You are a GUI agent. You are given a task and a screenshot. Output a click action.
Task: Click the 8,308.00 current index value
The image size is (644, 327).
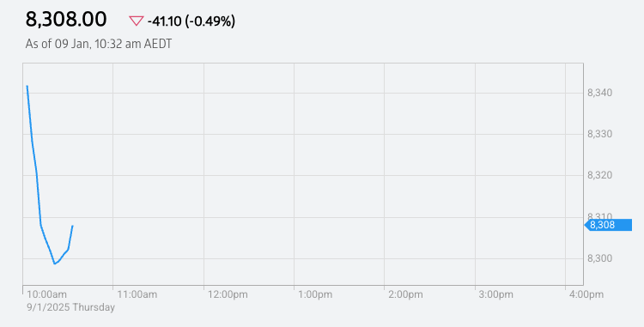pyautogui.click(x=66, y=19)
